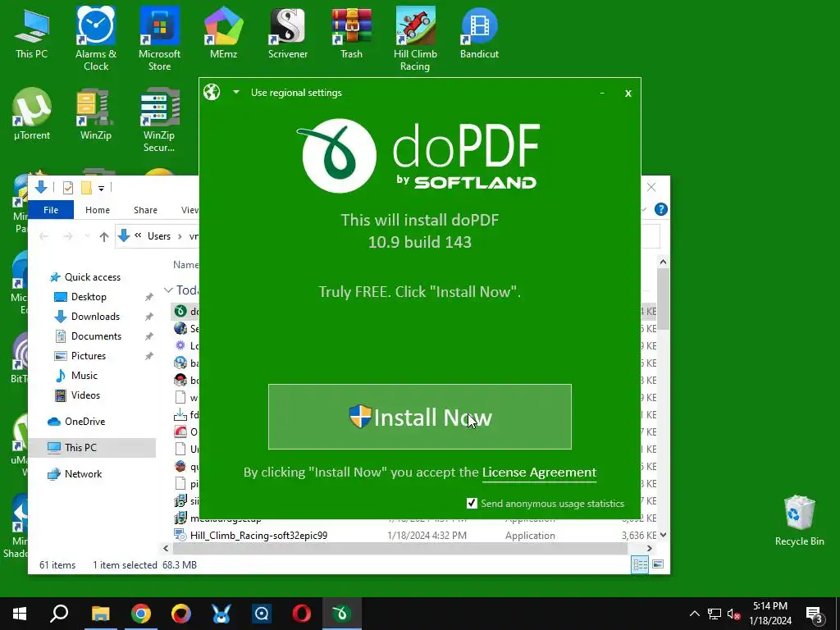Screen dimensions: 840x630
Task: Click muted volume icon in system tray
Action: 733,614
